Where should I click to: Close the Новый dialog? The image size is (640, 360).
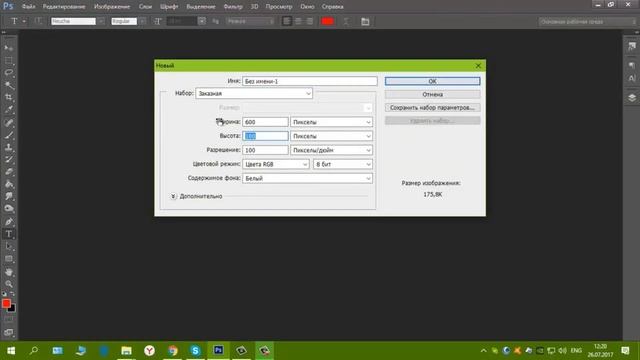[478, 66]
